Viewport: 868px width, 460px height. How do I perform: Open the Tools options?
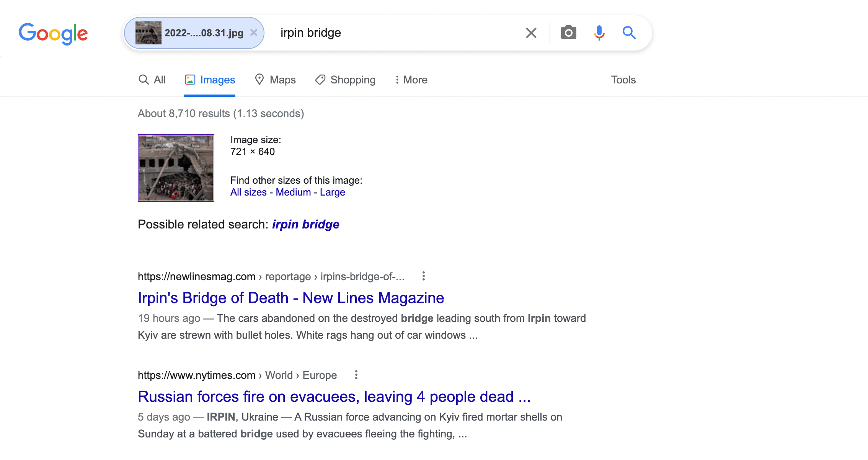pos(623,80)
